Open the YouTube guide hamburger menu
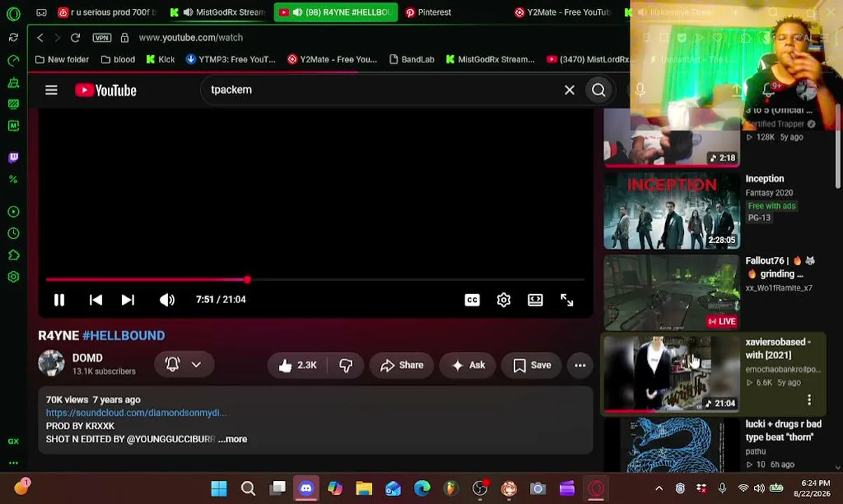843x504 pixels. 51,90
